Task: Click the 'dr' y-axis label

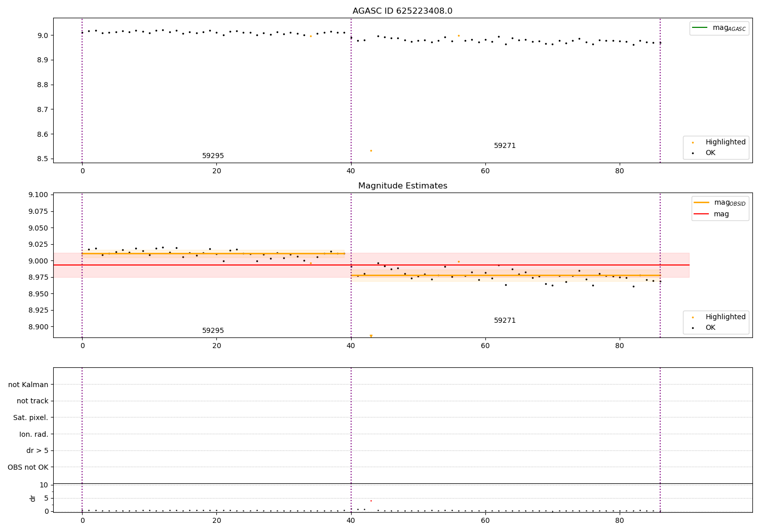Action: [33, 498]
